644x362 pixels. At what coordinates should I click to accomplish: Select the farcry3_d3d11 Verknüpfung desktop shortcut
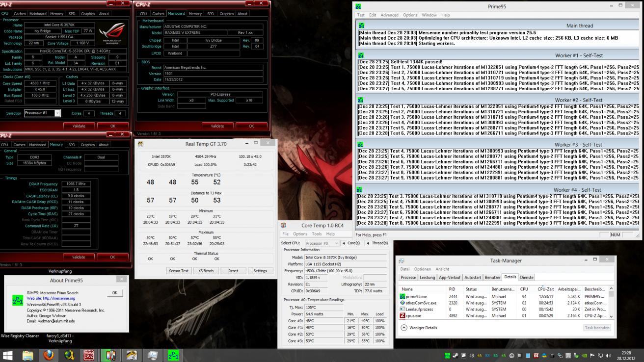pyautogui.click(x=59, y=338)
